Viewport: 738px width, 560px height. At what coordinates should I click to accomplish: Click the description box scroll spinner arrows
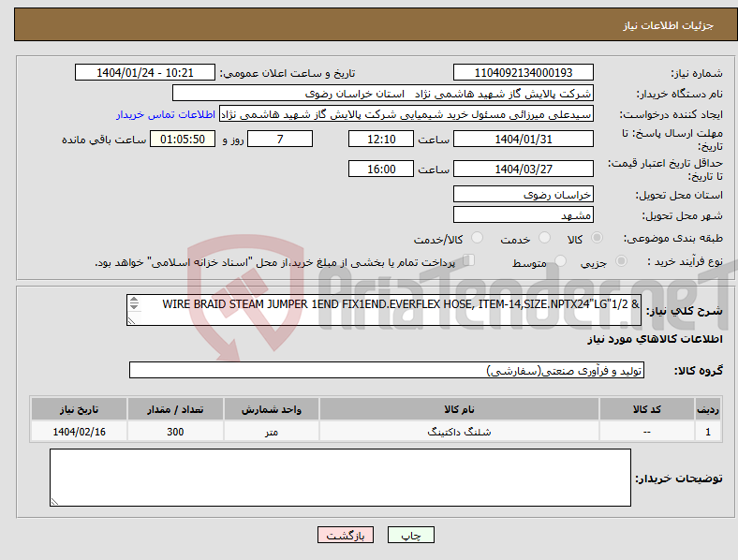coord(134,303)
